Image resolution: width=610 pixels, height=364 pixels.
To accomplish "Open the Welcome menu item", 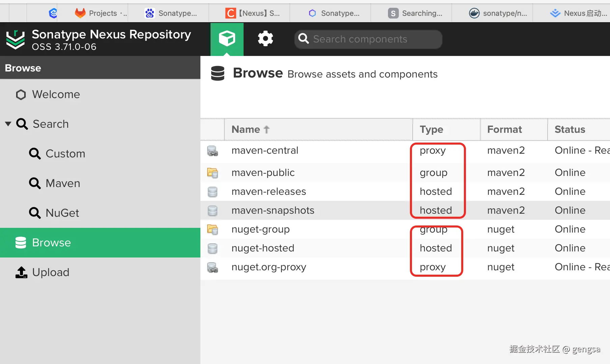I will (100, 94).
